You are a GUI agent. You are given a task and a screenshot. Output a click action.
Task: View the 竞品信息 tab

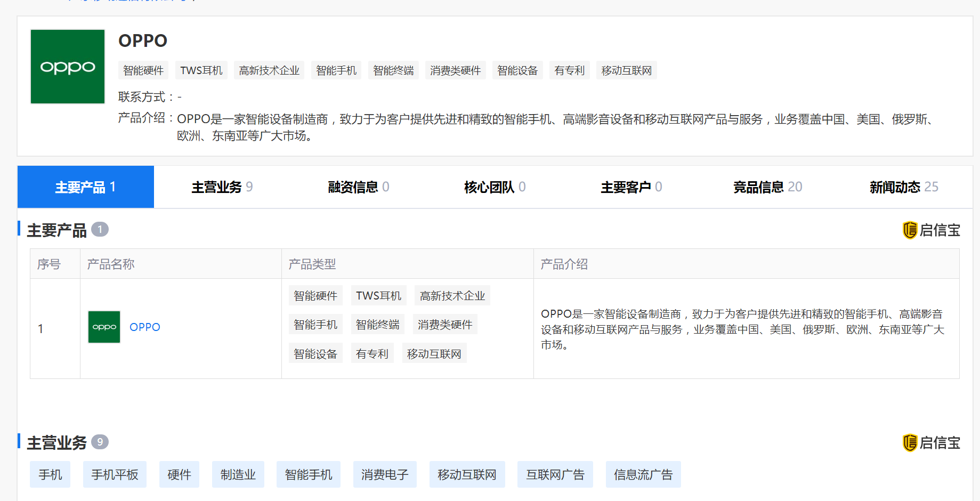coord(767,187)
